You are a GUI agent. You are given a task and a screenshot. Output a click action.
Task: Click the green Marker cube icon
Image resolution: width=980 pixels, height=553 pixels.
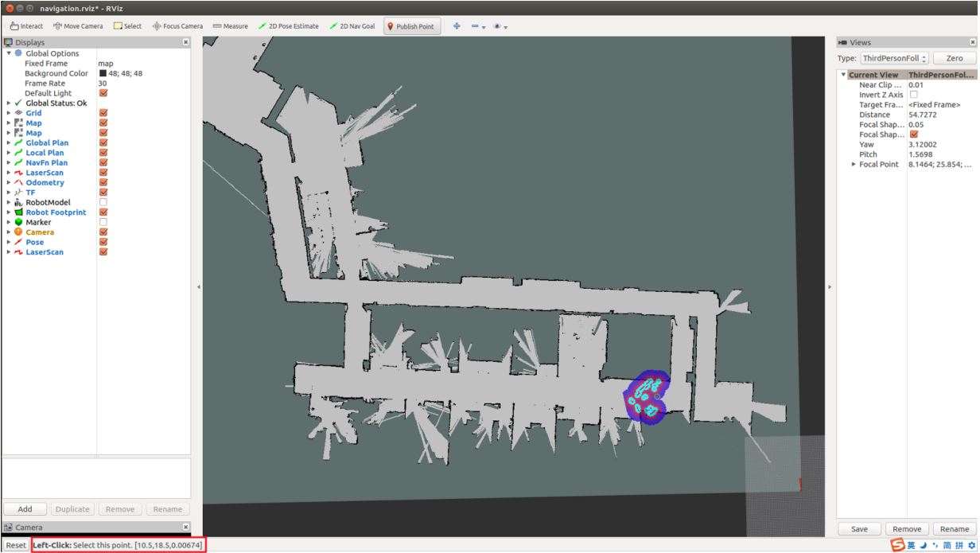(x=20, y=222)
